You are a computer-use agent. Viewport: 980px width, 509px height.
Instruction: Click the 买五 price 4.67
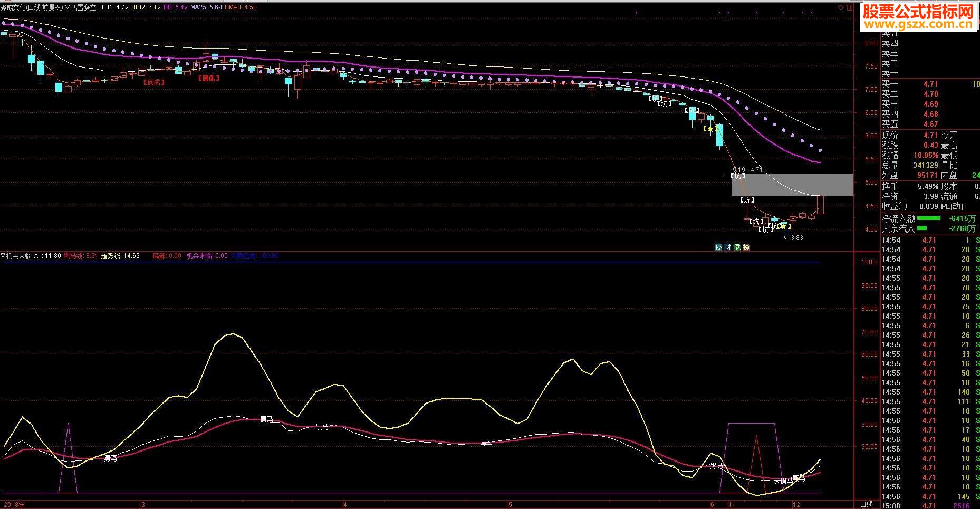click(x=930, y=124)
